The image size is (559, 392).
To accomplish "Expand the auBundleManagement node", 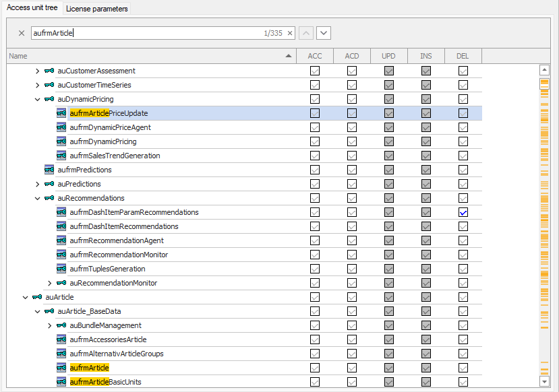I will pyautogui.click(x=49, y=325).
